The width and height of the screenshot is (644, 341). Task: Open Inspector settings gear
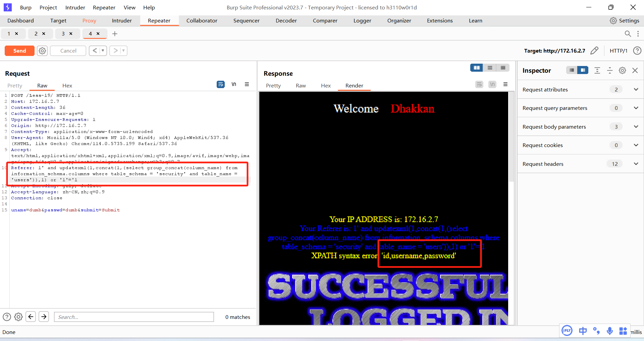pos(622,70)
